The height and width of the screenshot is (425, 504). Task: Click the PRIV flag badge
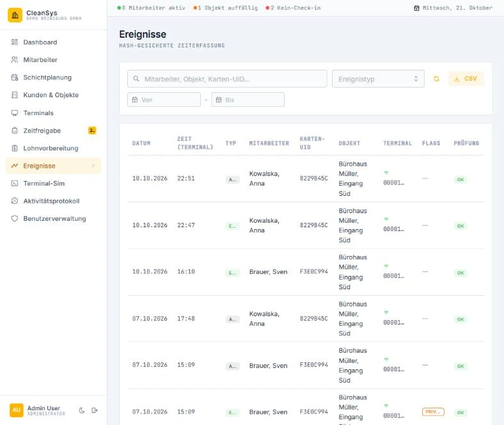433,412
